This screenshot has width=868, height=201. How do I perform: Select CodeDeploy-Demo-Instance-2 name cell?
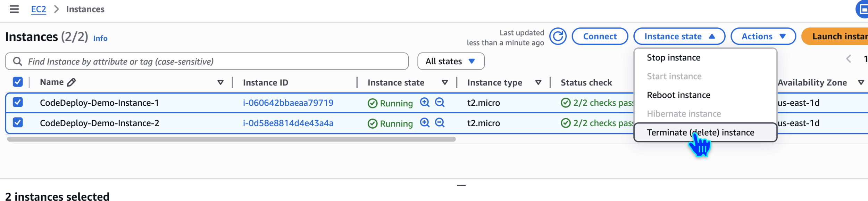click(99, 123)
